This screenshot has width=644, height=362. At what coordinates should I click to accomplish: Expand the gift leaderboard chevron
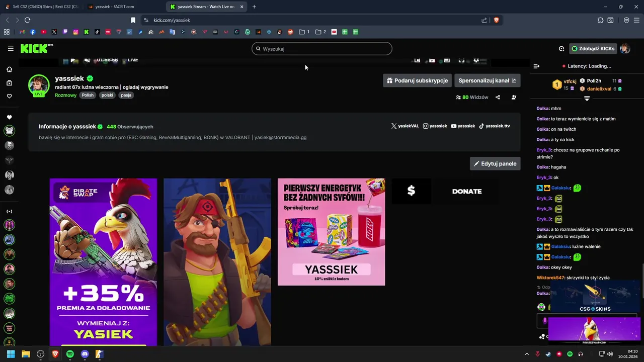pos(587,99)
